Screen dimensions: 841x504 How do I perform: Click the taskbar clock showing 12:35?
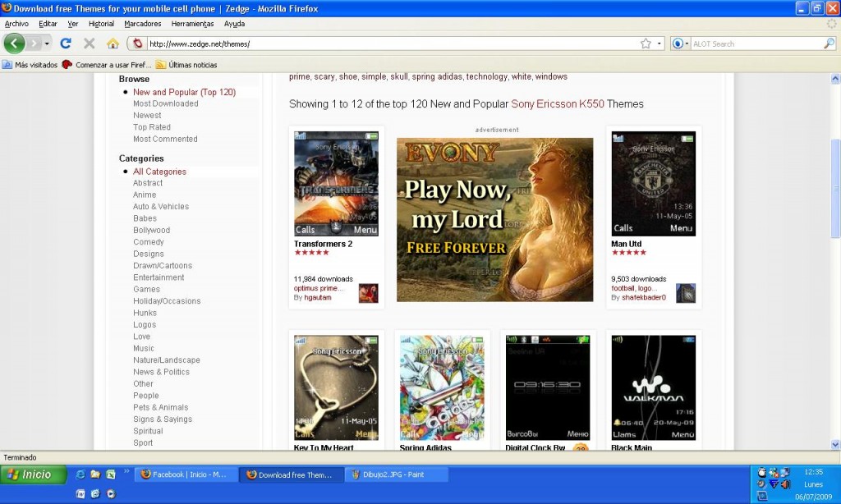(x=814, y=472)
